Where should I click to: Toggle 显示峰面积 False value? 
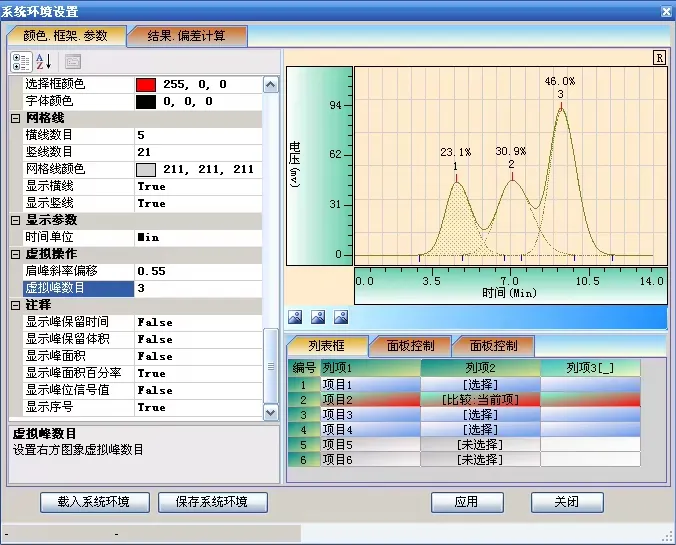[x=198, y=357]
